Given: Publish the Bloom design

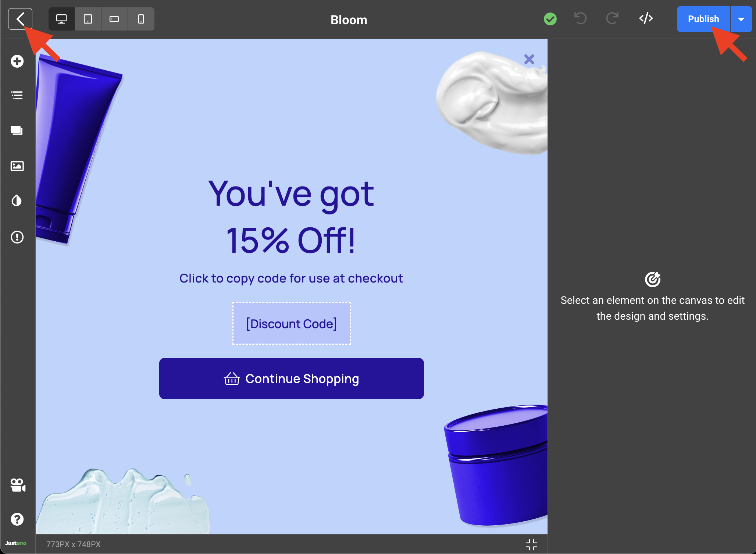Looking at the screenshot, I should 703,19.
